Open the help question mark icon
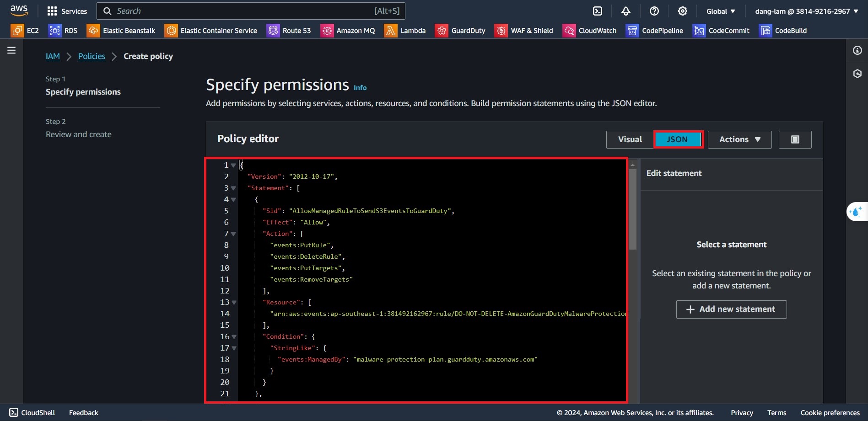868x421 pixels. coord(654,11)
